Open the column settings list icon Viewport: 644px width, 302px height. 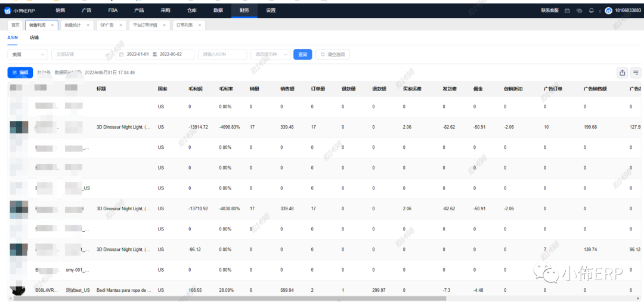point(636,72)
